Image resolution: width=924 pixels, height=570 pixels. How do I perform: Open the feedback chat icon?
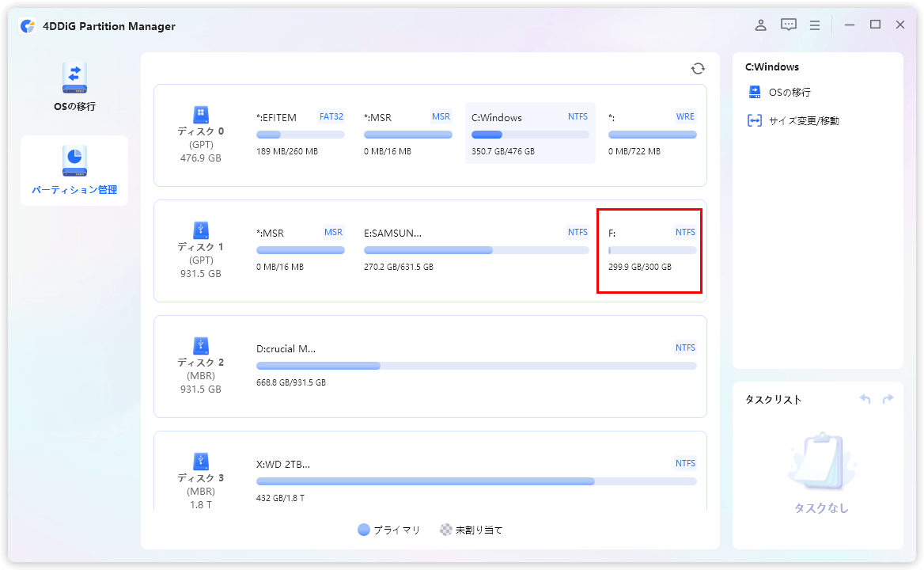coord(789,25)
